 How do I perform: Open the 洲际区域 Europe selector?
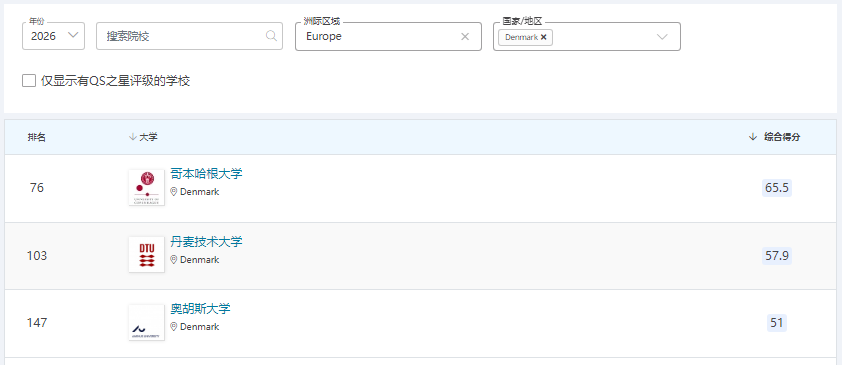click(x=388, y=36)
